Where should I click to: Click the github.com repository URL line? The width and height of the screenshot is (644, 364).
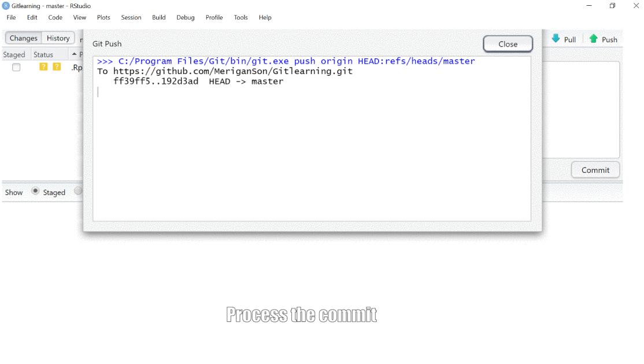point(225,72)
